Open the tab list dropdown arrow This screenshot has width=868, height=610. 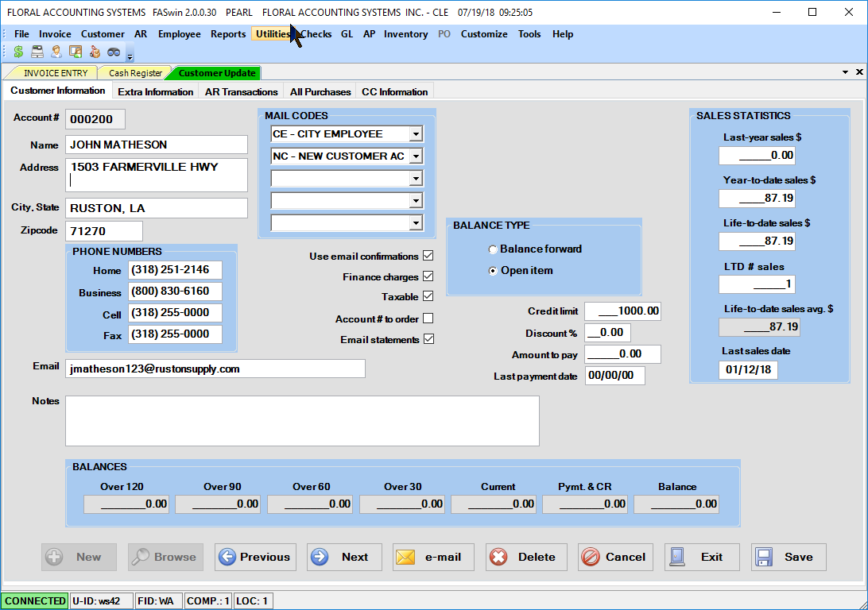[845, 72]
